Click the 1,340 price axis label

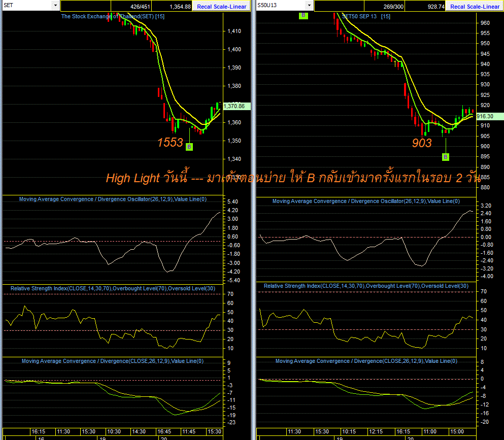pyautogui.click(x=234, y=159)
